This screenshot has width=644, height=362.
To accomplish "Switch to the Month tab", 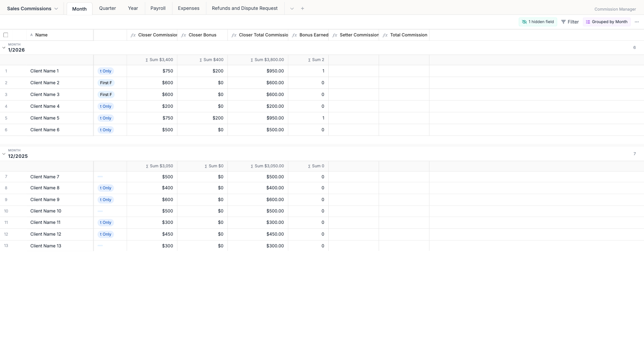I will pyautogui.click(x=79, y=9).
